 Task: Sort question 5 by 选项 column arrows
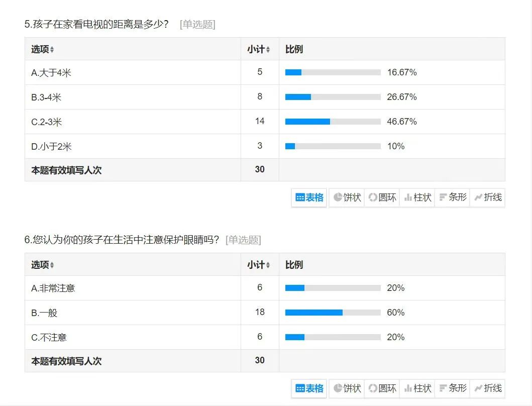pyautogui.click(x=52, y=50)
